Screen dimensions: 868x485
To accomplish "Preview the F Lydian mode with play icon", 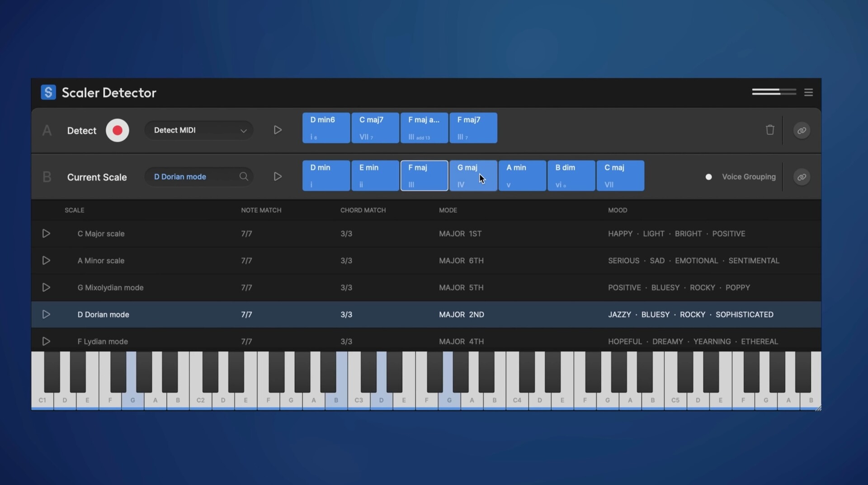I will 46,342.
